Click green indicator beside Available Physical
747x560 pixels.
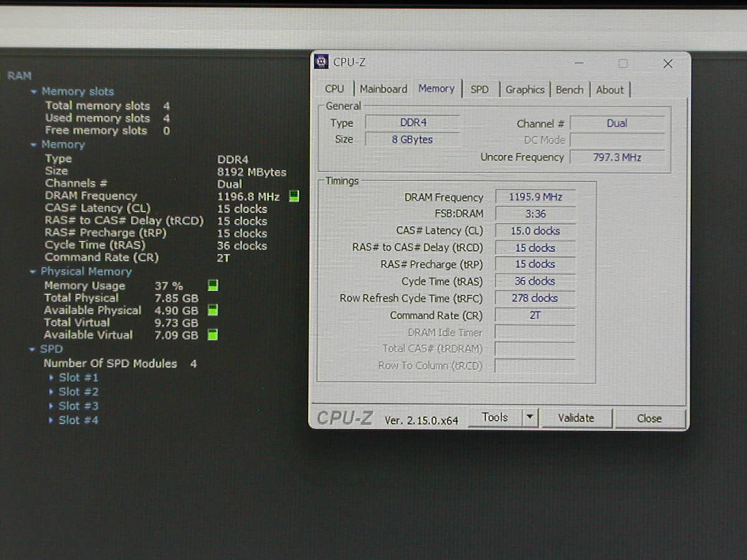(213, 310)
